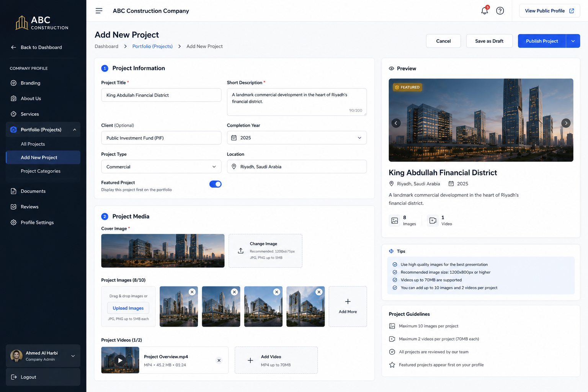
Task: Click the Change Image upload area
Action: [x=265, y=251]
